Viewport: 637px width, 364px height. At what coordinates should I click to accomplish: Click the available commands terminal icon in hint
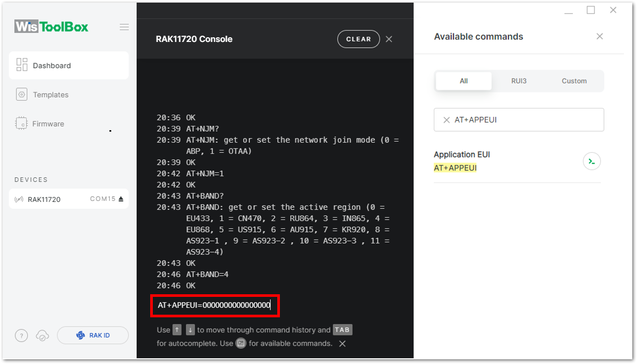[x=241, y=344]
